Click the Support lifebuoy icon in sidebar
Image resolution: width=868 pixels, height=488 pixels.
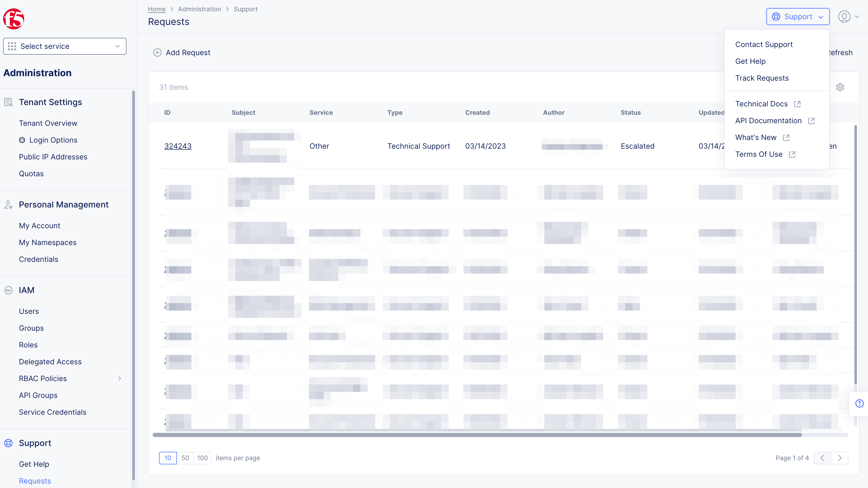click(x=8, y=443)
